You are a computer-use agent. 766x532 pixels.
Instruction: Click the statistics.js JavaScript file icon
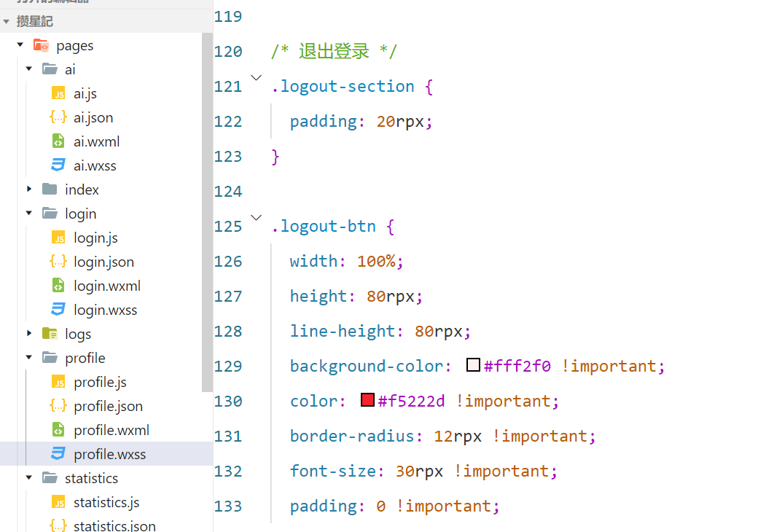tap(58, 501)
